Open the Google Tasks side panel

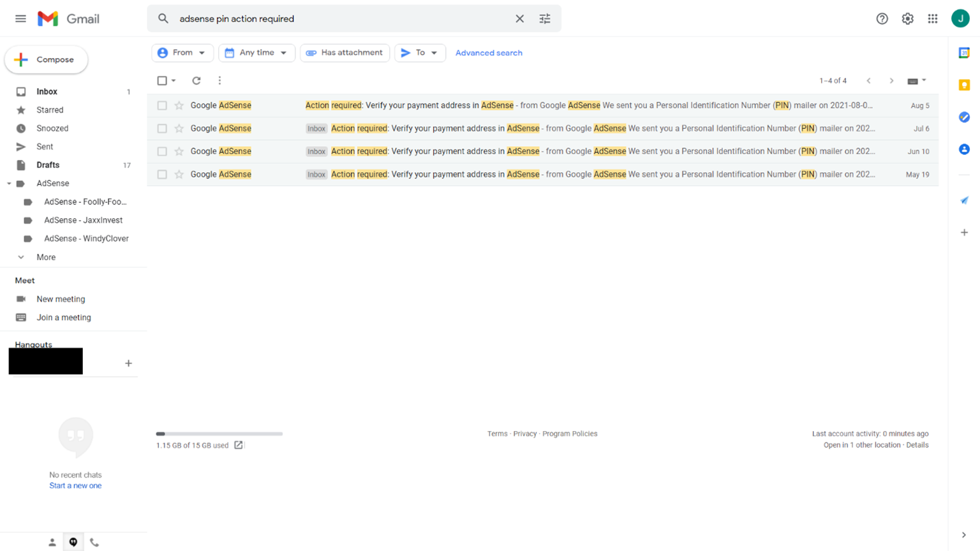964,117
